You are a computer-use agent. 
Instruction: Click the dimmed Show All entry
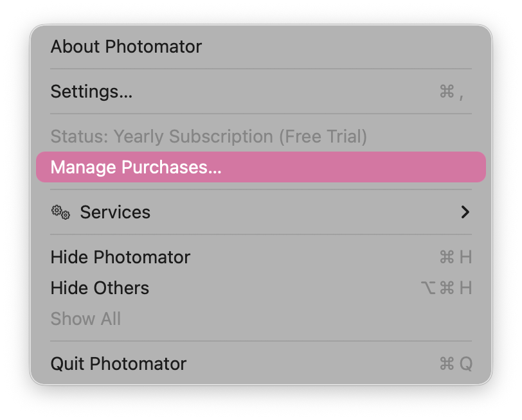[x=85, y=319]
